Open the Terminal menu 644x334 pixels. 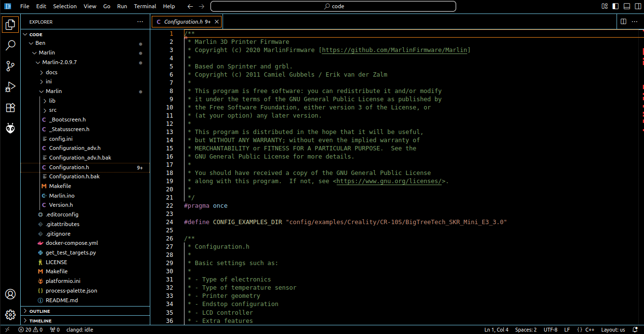pos(145,6)
